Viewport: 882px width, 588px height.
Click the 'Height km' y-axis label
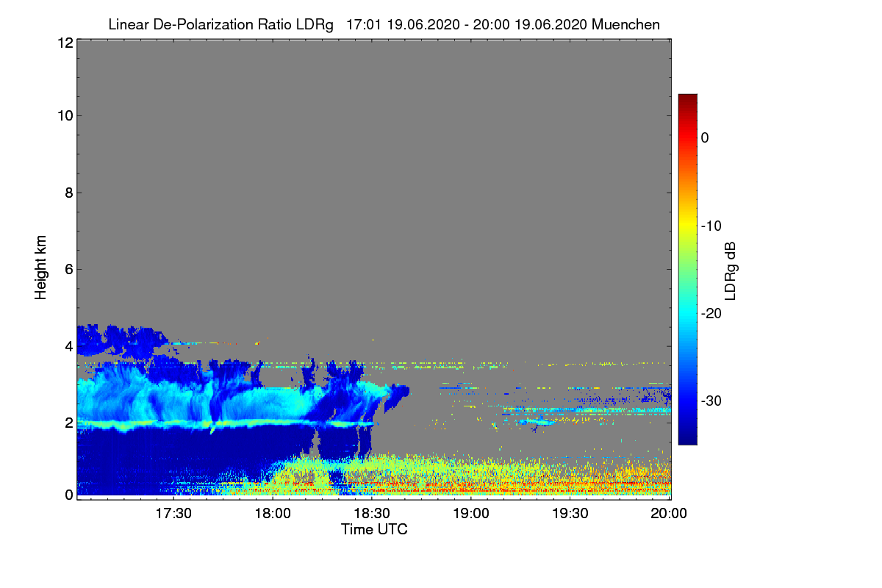click(x=41, y=268)
